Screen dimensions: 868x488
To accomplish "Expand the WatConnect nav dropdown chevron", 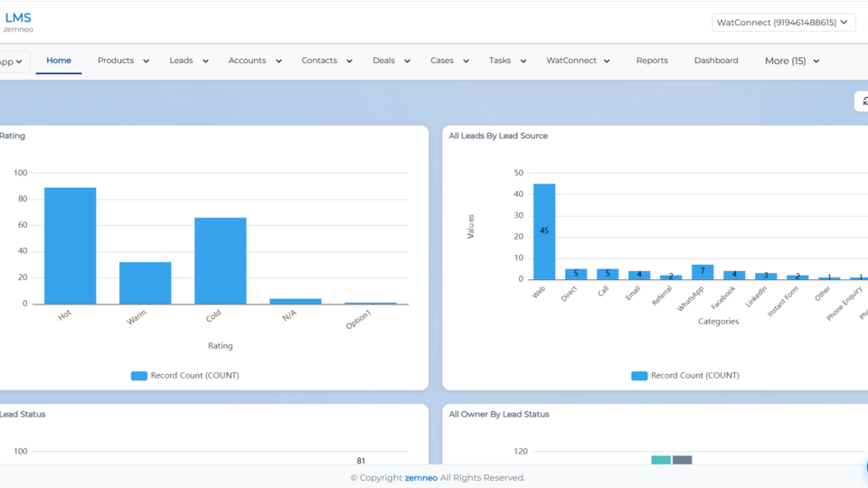I will click(607, 61).
